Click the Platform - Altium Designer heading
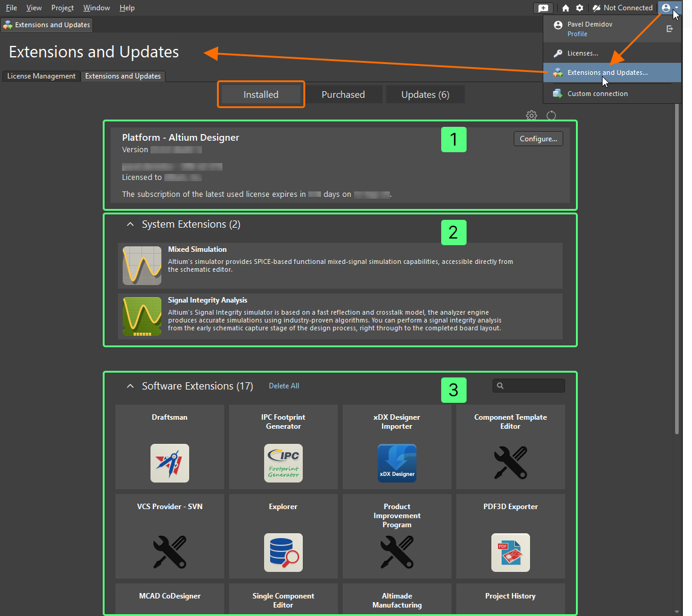 click(x=181, y=137)
